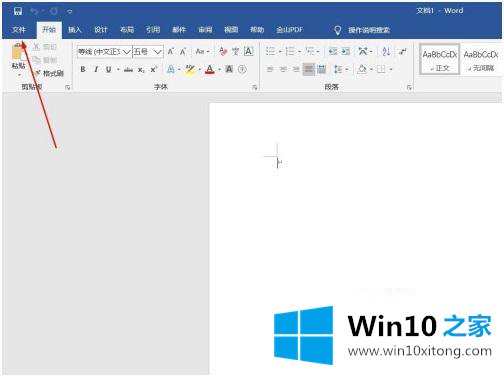Click the 剪切 (Cut) scissors button
This screenshot has height=377, width=504.
pyautogui.click(x=45, y=47)
